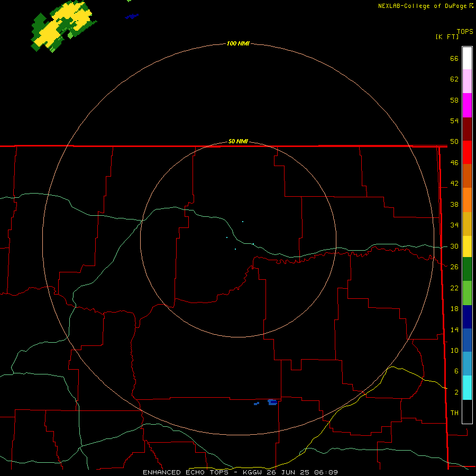The image size is (476, 476).
Task: Click the "NEXLAB-College of DuPage" credit text
Action: (x=423, y=6)
